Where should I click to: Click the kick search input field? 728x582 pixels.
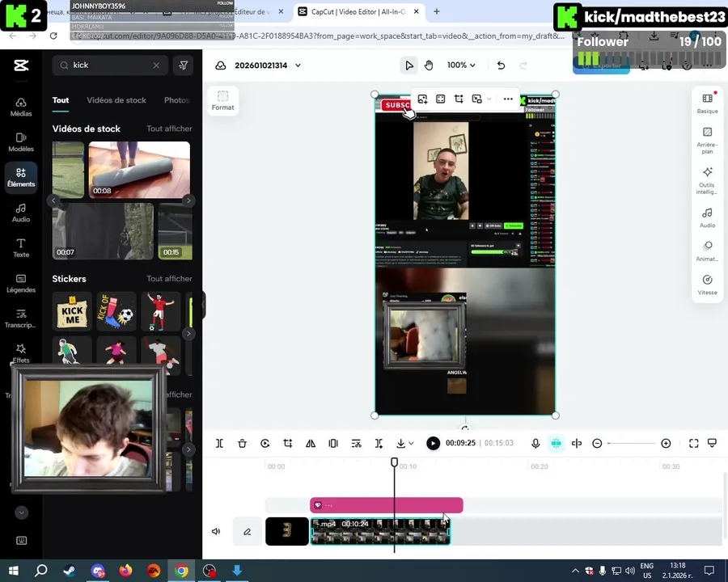point(112,65)
